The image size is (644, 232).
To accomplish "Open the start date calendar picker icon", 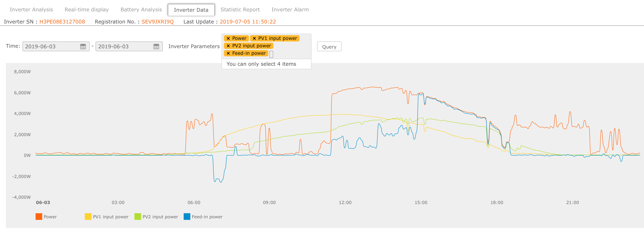I will (x=83, y=47).
